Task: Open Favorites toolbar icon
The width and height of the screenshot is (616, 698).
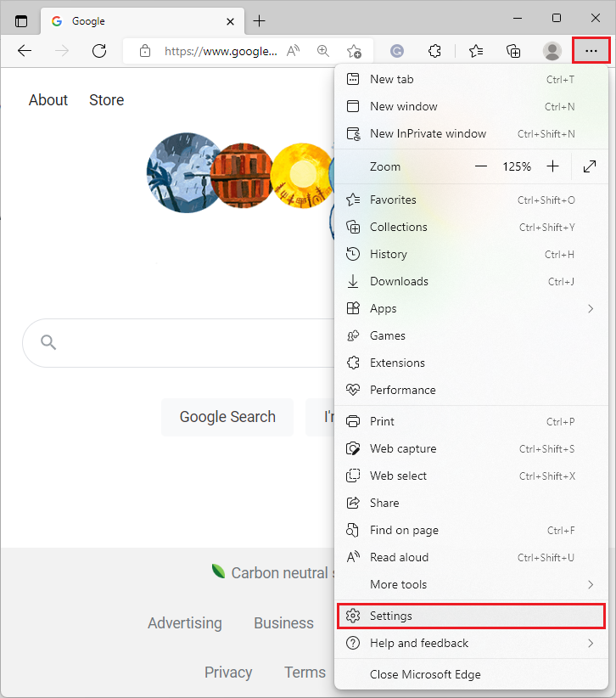Action: tap(476, 51)
